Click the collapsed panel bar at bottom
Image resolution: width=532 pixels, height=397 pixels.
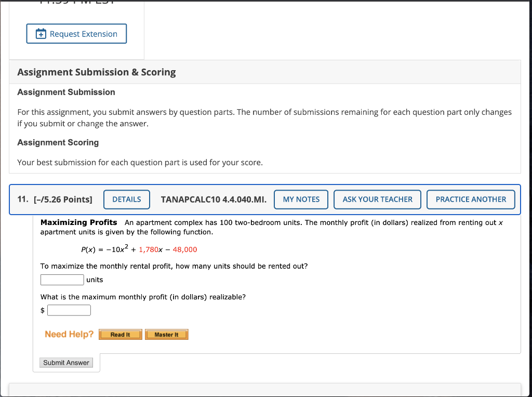pos(266,391)
